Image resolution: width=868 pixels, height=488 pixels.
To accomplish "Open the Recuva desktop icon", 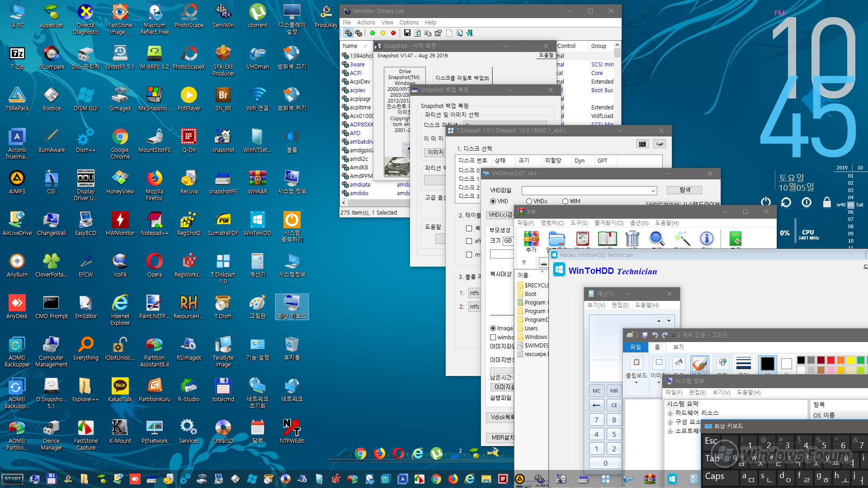I will pos(189,182).
